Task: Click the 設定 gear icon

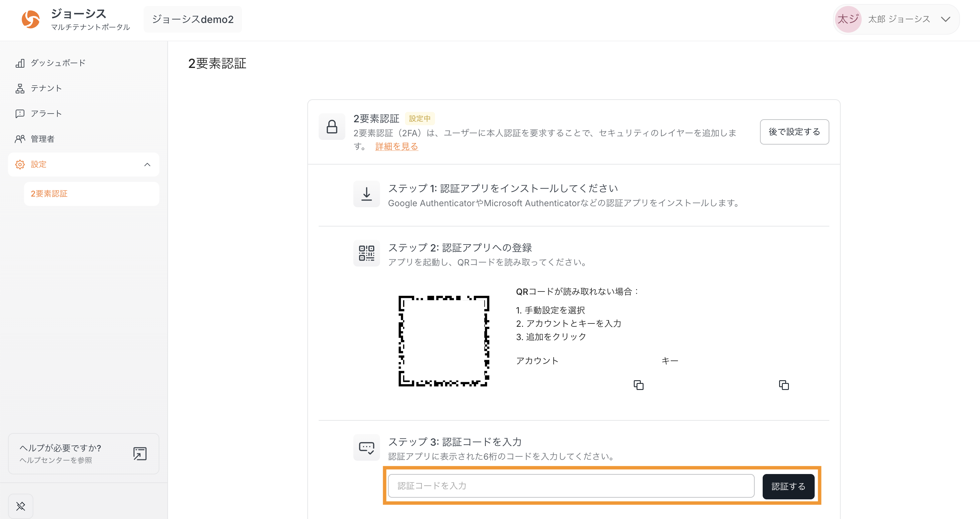Action: click(20, 164)
